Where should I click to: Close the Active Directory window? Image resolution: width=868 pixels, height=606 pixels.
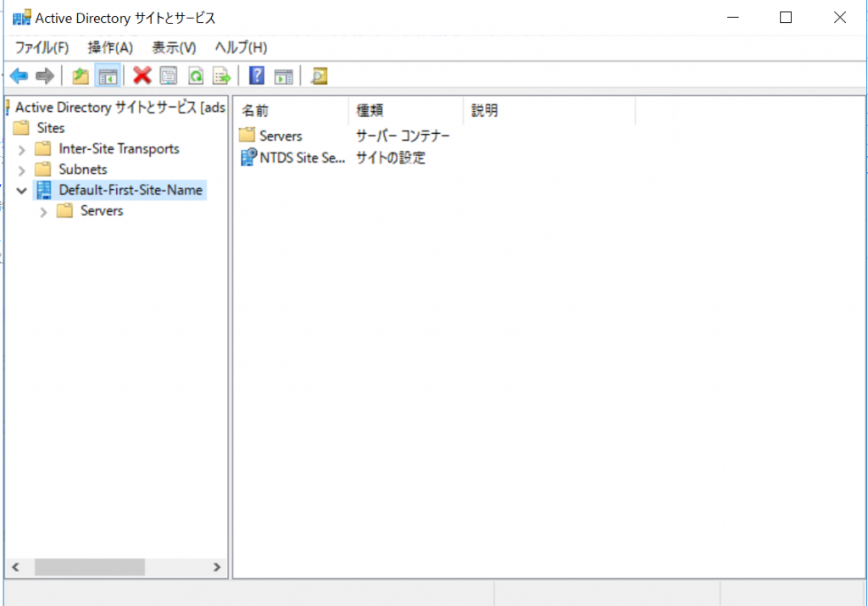[840, 17]
